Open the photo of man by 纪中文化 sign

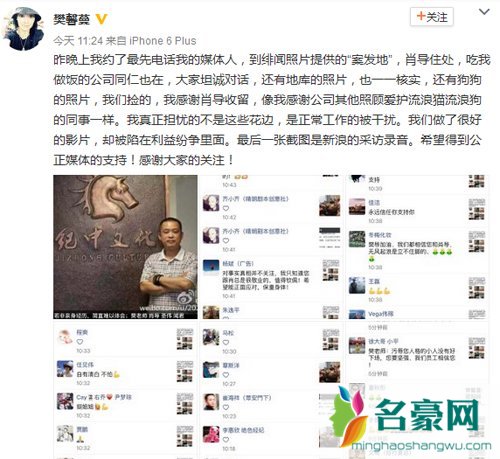(x=125, y=247)
